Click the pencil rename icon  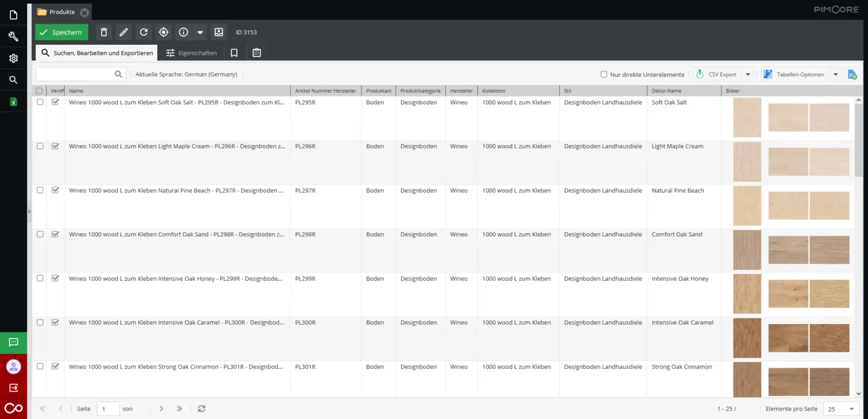pos(124,32)
